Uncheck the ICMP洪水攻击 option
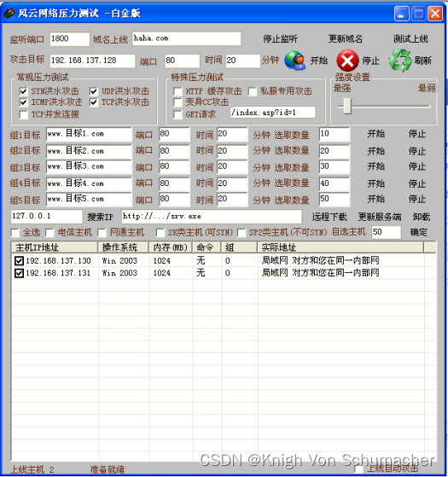This screenshot has width=448, height=477. tap(23, 102)
